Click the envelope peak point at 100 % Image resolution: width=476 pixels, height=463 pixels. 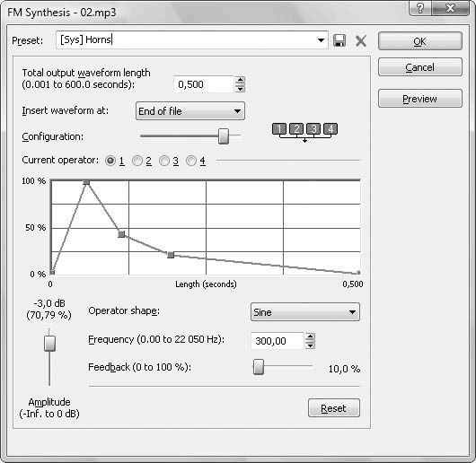86,182
